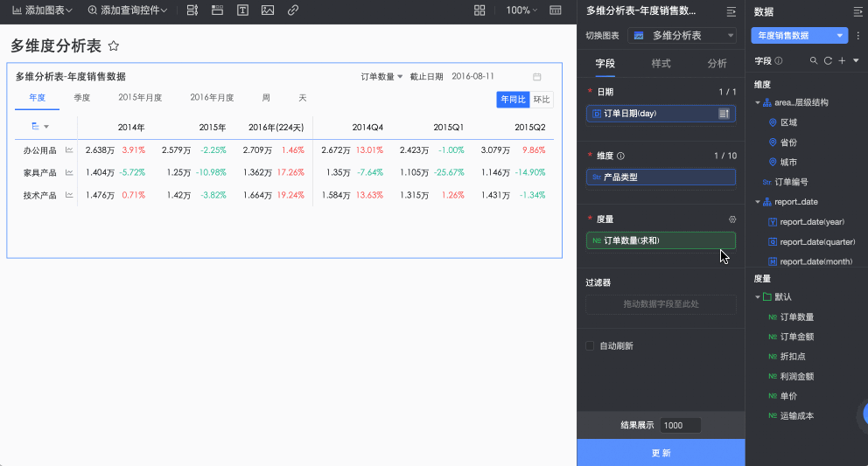Open the 添加图表 menu
Image resolution: width=868 pixels, height=466 pixels.
[42, 10]
